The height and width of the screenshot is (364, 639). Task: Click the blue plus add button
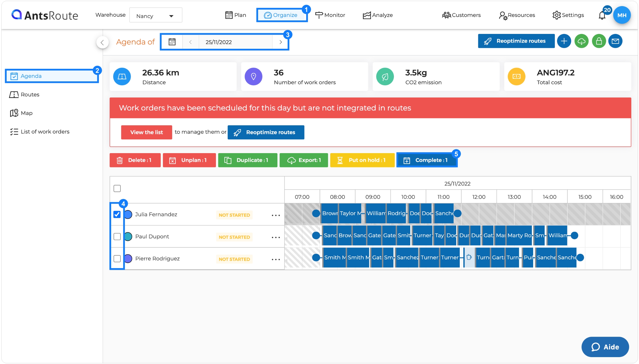coord(564,41)
